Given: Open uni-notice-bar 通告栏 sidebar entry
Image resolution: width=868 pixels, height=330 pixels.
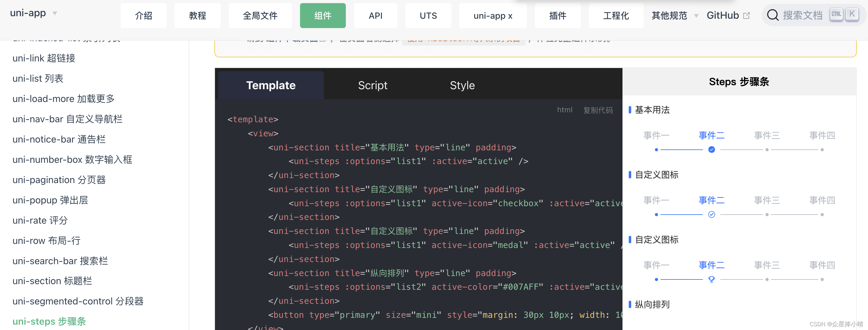Looking at the screenshot, I should click(59, 139).
